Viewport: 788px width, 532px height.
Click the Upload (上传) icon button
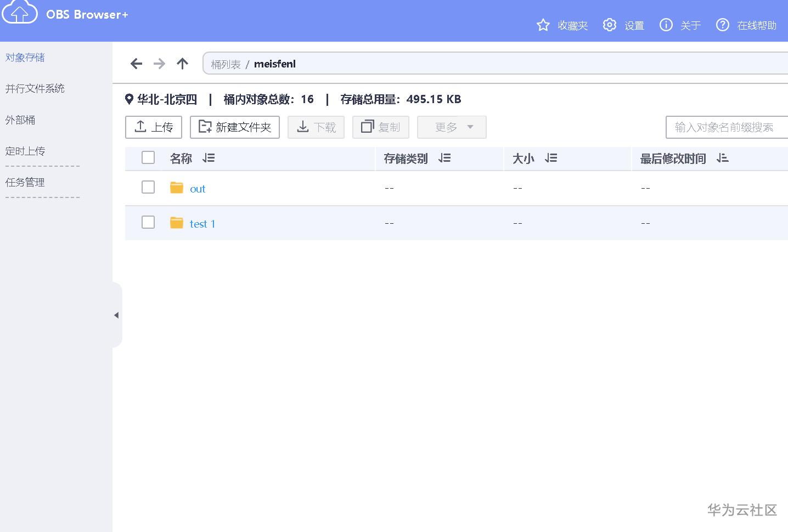141,127
